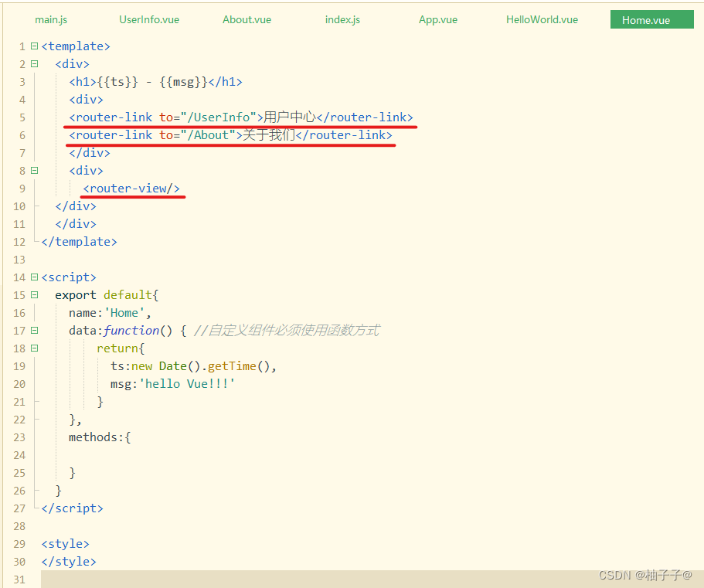Click the closing template tag on line 12
The height and width of the screenshot is (588, 704).
79,242
